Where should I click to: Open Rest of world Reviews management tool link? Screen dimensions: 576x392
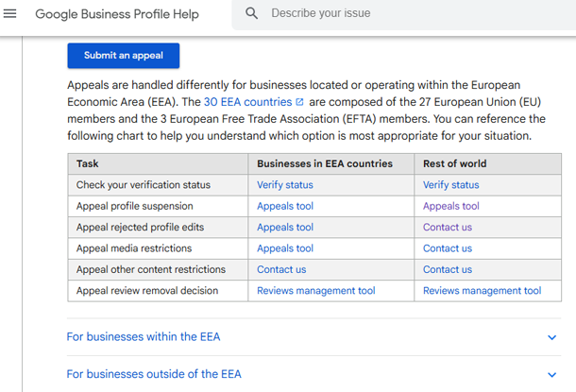(x=482, y=291)
